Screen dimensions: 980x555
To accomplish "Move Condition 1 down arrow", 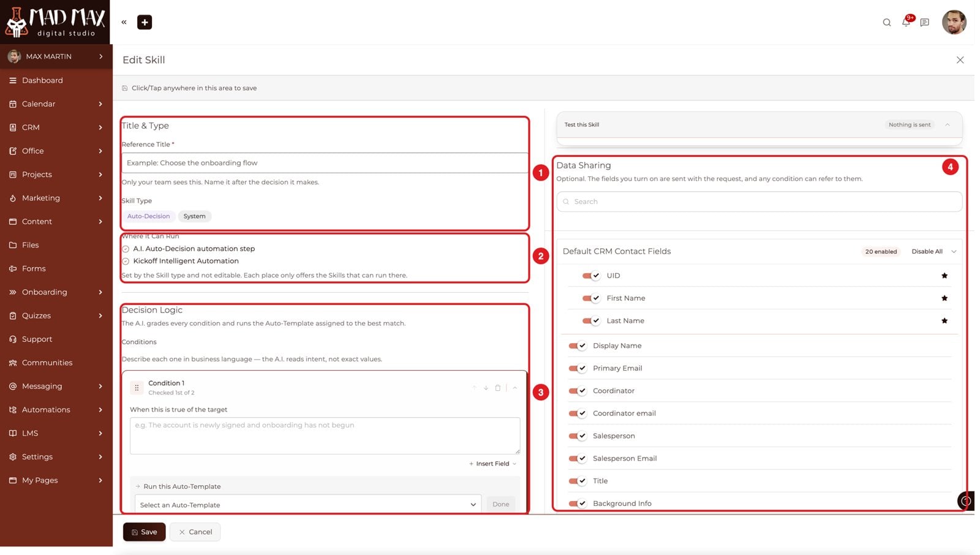I will (x=486, y=388).
